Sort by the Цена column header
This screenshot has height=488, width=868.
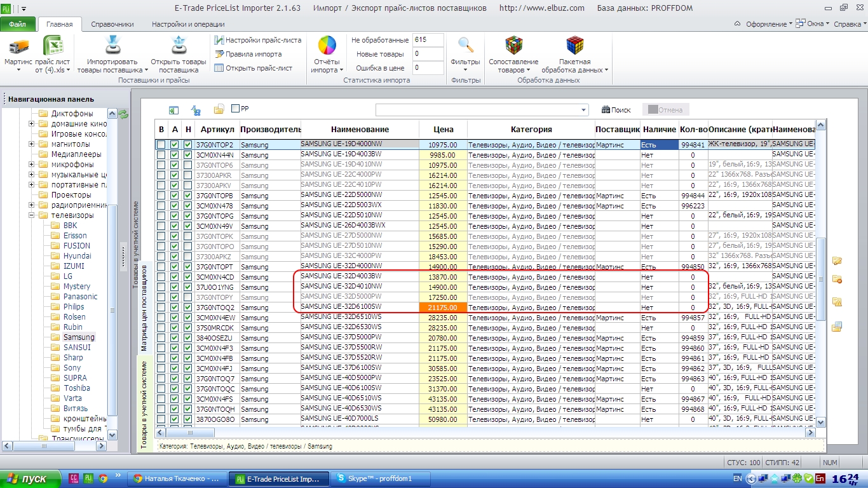[x=443, y=129]
